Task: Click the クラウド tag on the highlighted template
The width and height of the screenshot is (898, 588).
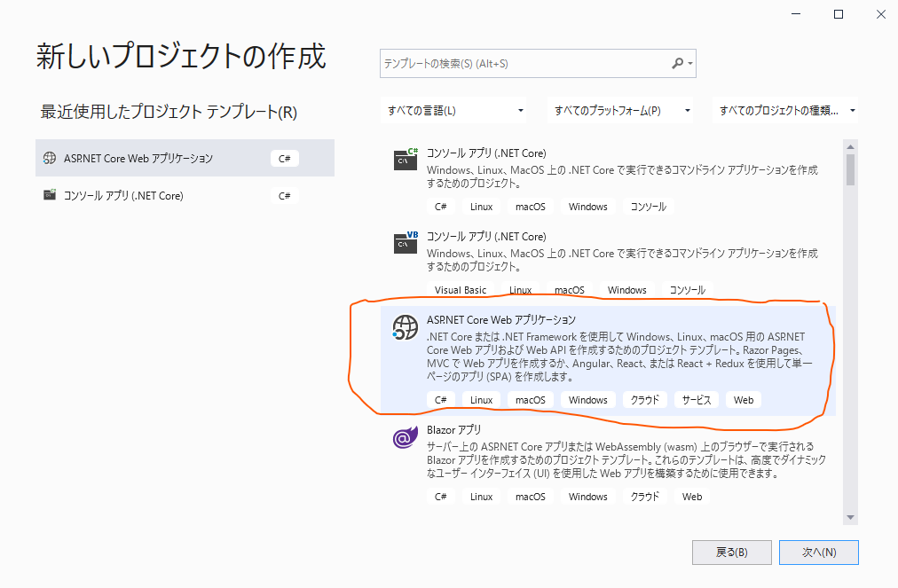Action: tap(644, 399)
